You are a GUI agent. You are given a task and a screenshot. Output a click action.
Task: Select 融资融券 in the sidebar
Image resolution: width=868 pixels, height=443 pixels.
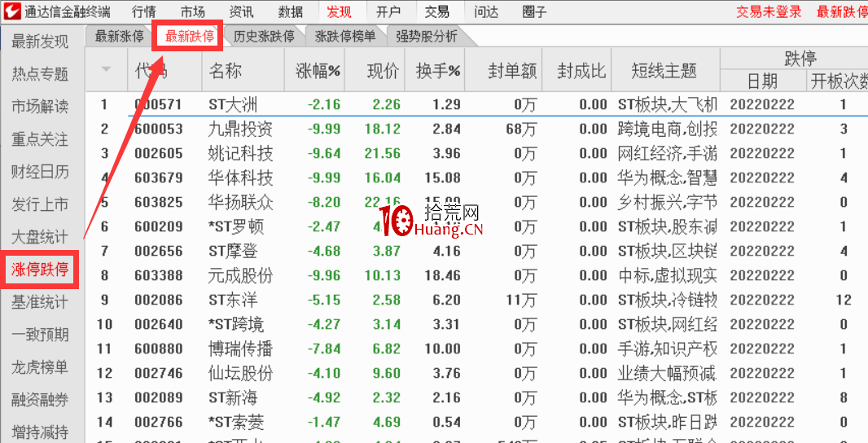pyautogui.click(x=40, y=400)
